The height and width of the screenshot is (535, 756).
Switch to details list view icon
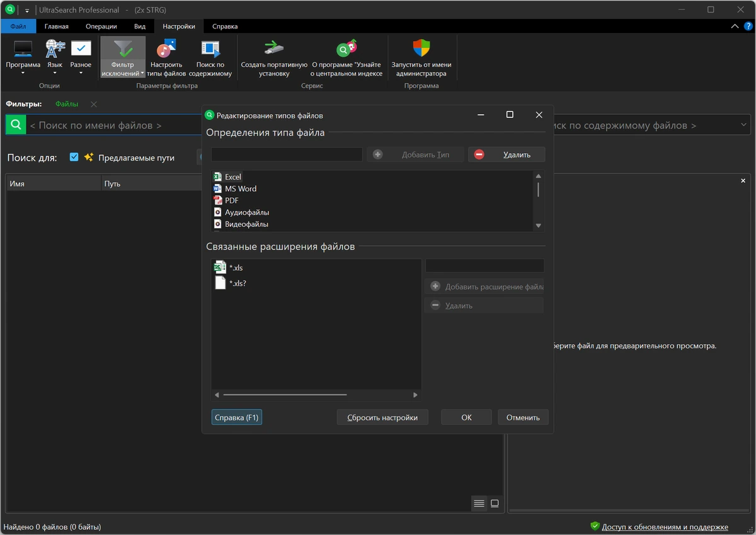point(479,503)
